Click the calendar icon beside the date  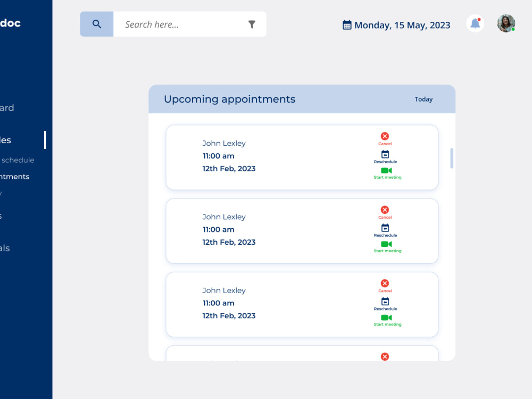[x=347, y=25]
